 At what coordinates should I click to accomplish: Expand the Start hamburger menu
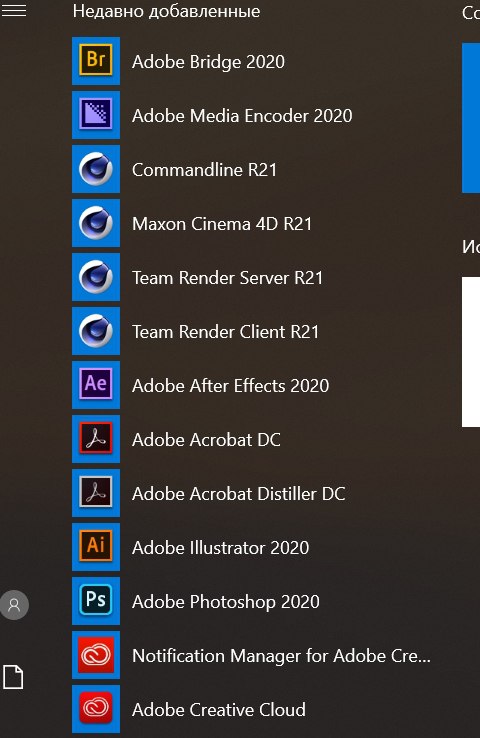click(x=14, y=11)
